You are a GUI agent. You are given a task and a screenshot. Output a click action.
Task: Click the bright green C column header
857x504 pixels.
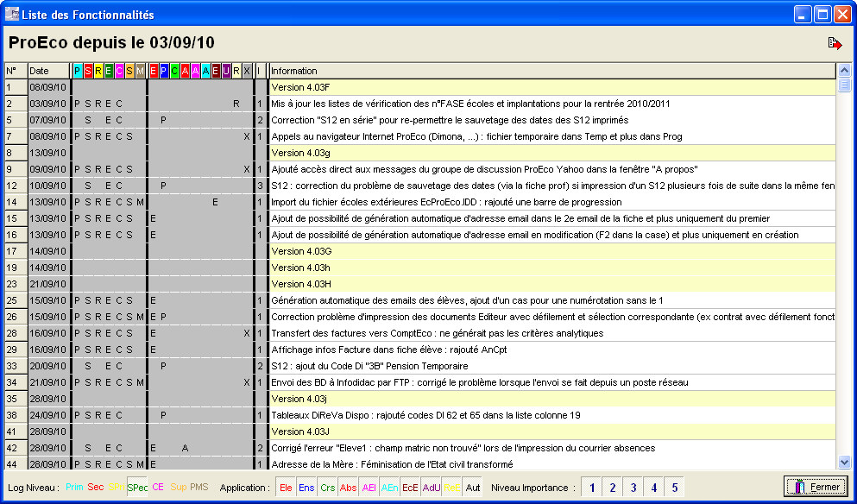[174, 71]
